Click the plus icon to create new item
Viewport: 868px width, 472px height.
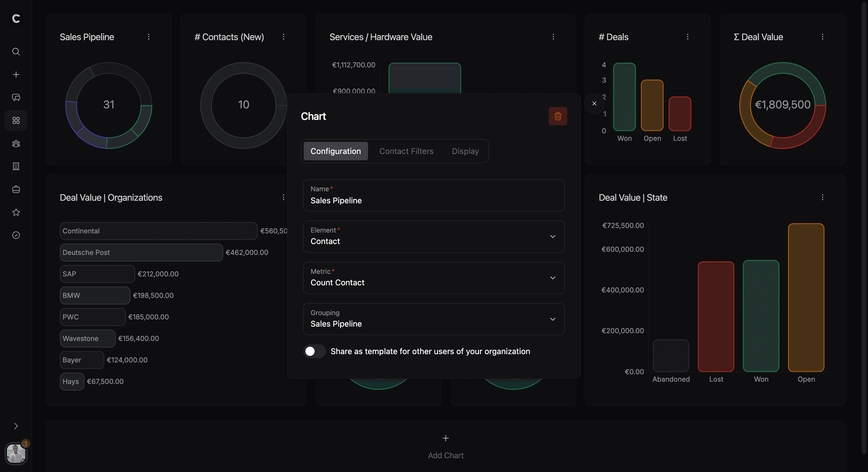point(15,74)
